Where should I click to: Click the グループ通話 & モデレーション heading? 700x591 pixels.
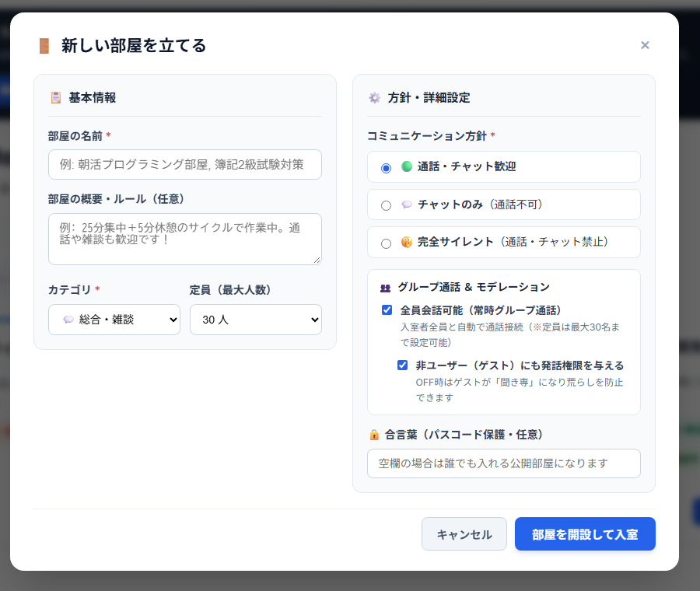pos(474,287)
